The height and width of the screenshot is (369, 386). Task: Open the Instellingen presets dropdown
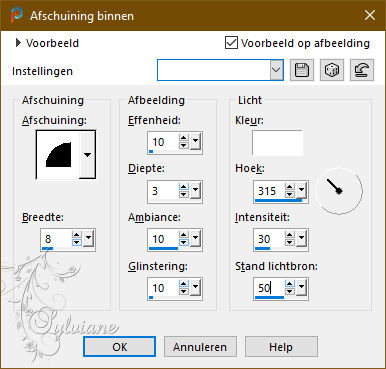277,70
